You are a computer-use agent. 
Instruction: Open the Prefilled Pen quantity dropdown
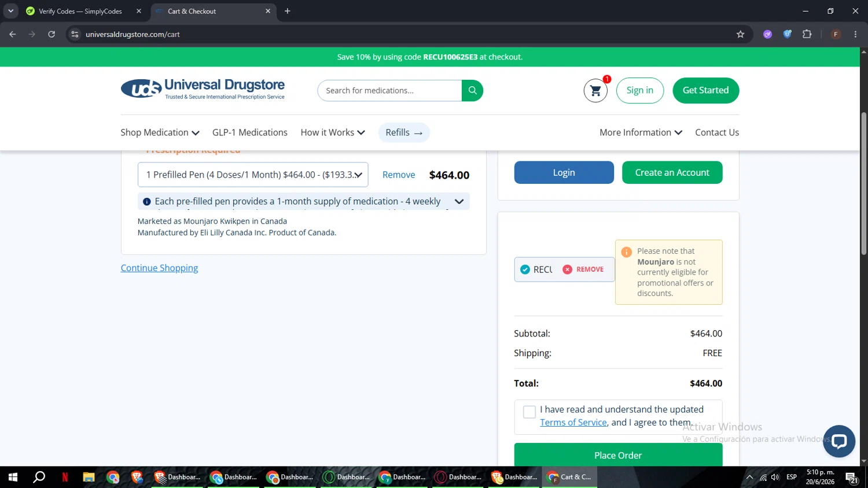pos(253,175)
